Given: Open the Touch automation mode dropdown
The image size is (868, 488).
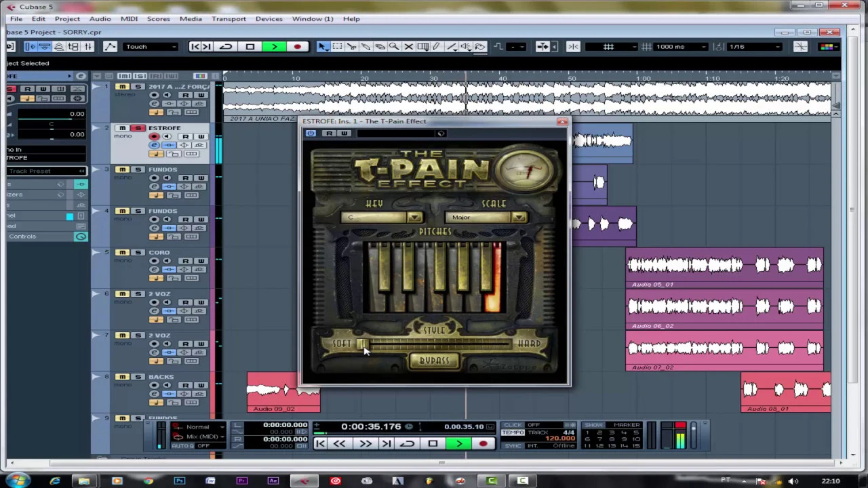Looking at the screenshot, I should pos(151,47).
